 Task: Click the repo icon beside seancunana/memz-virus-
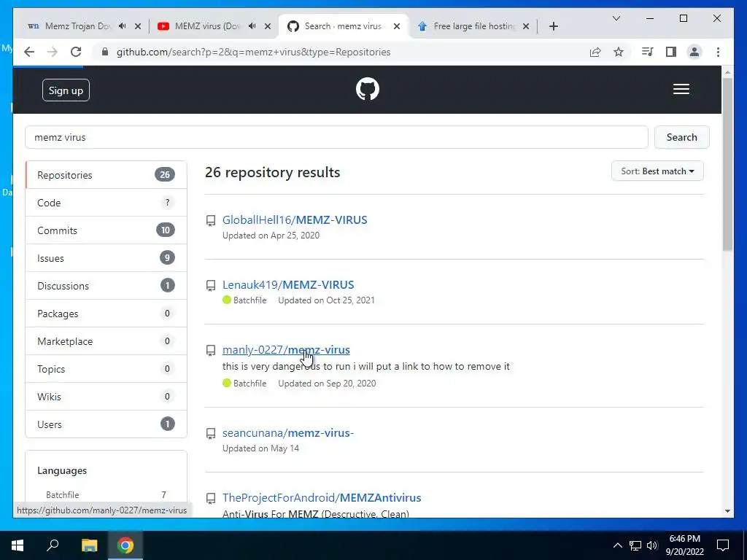(211, 433)
